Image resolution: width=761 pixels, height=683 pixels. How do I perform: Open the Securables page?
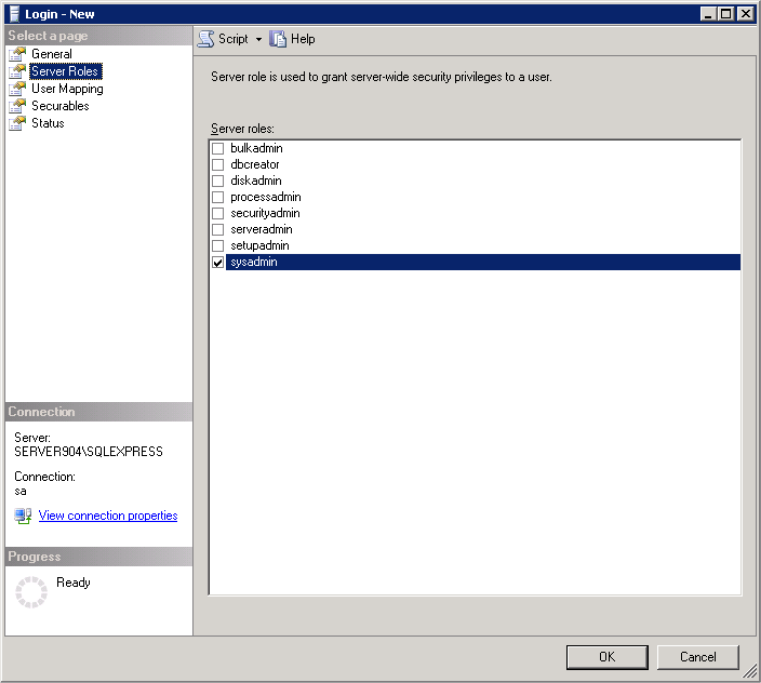(x=60, y=106)
